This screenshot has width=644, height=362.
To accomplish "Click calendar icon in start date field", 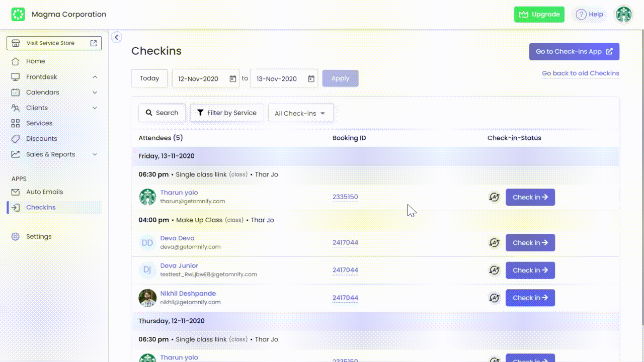I will (x=233, y=79).
